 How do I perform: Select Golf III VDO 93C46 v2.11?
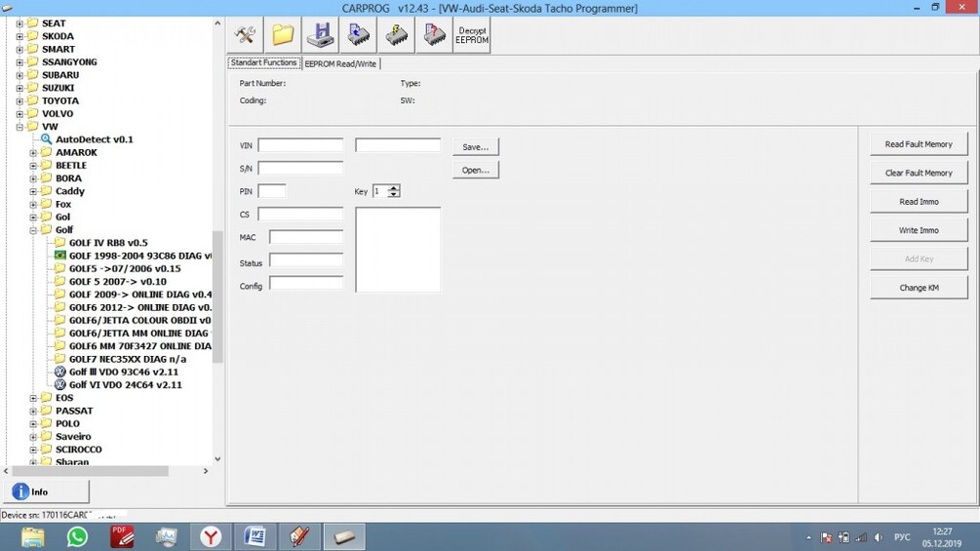[x=123, y=372]
